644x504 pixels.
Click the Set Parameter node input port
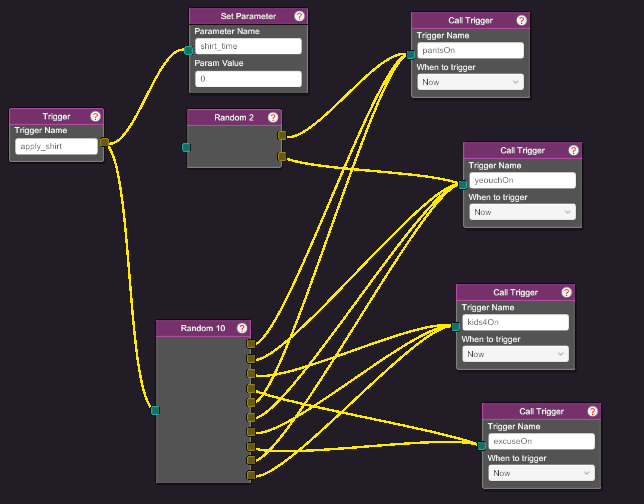tap(188, 50)
